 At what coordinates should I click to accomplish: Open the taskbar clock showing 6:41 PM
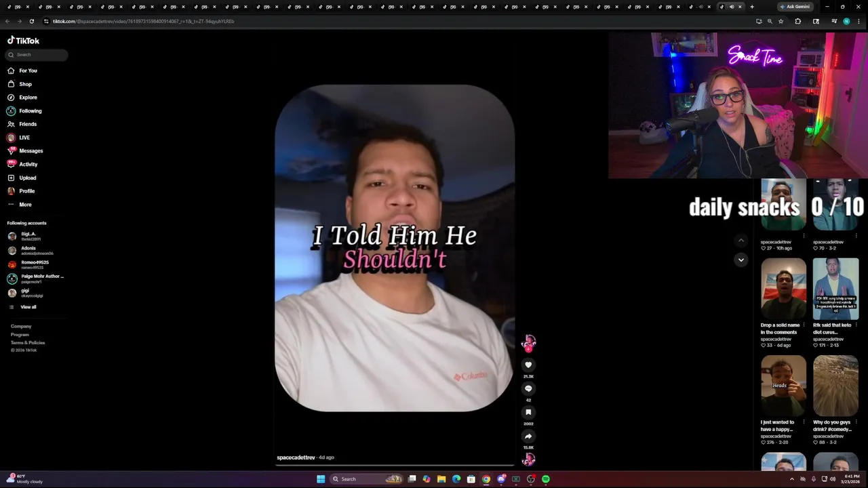[850, 479]
